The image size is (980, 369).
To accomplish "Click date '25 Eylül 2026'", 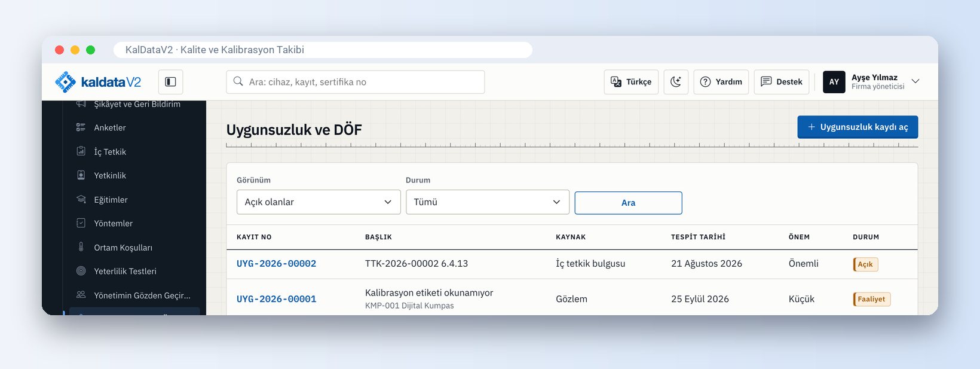I will tap(700, 299).
